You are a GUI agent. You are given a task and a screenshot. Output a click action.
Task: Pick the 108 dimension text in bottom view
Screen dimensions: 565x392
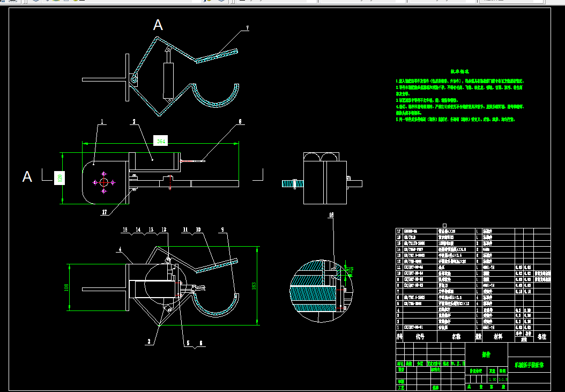pos(66,287)
